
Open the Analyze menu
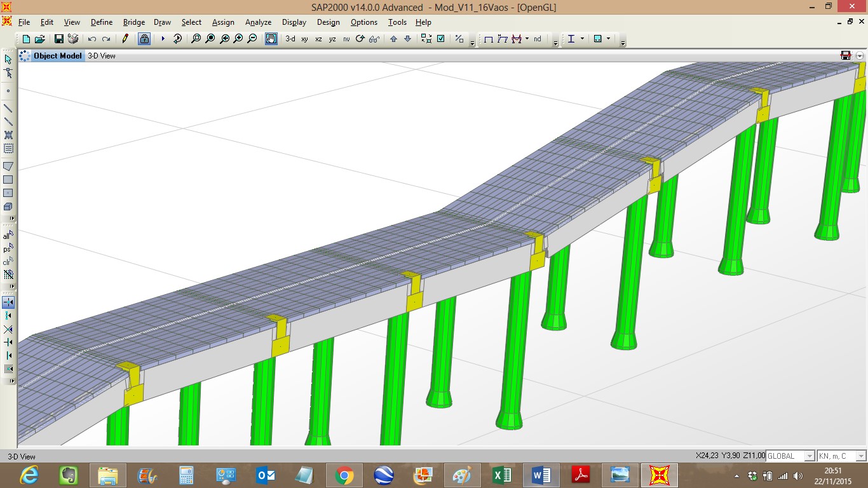[x=259, y=22]
